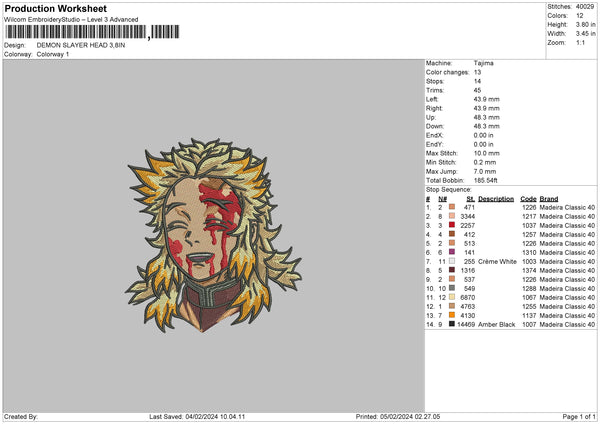The width and height of the screenshot is (600, 424).
Task: Select the "Crème White" description
Action: [x=497, y=262]
